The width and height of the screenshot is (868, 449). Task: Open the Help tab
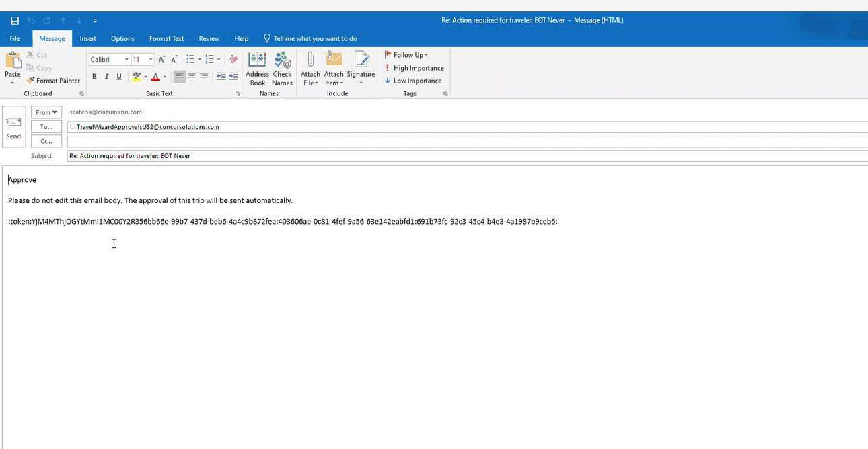[x=242, y=38]
